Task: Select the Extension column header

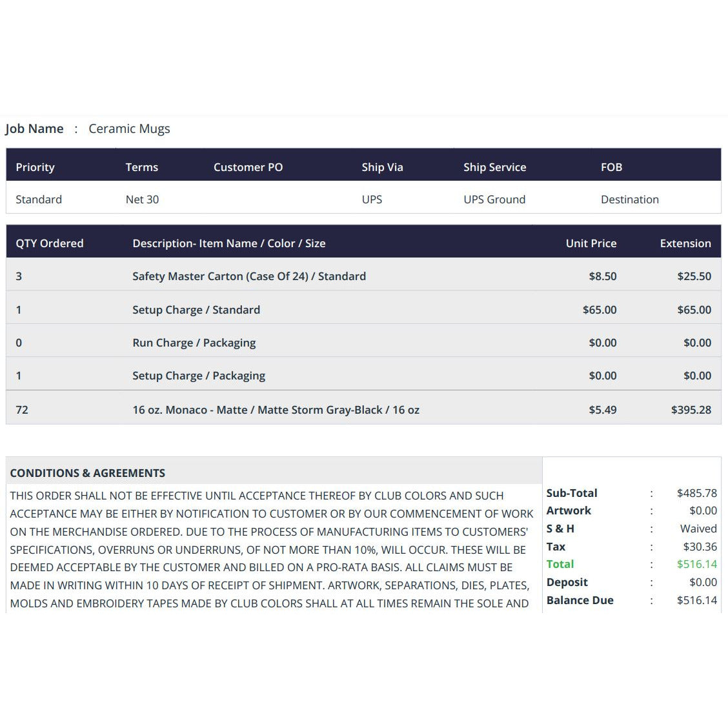Action: tap(685, 243)
